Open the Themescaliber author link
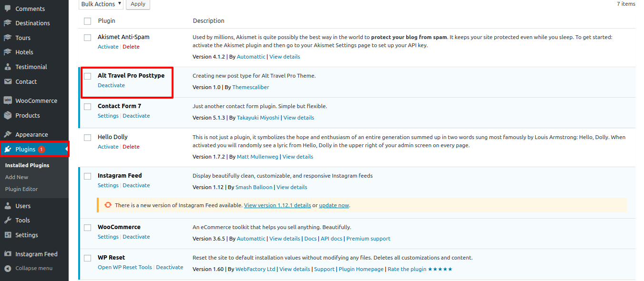The image size is (644, 281). 251,87
